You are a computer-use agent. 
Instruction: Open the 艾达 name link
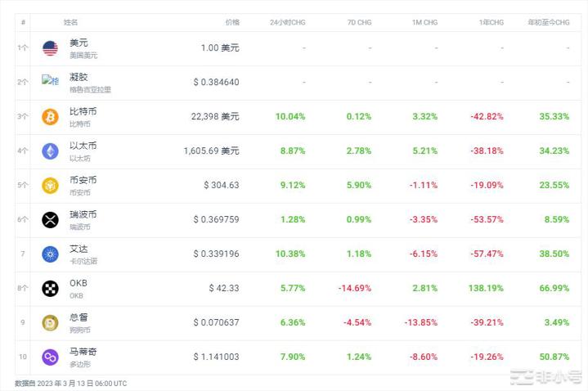pos(79,249)
